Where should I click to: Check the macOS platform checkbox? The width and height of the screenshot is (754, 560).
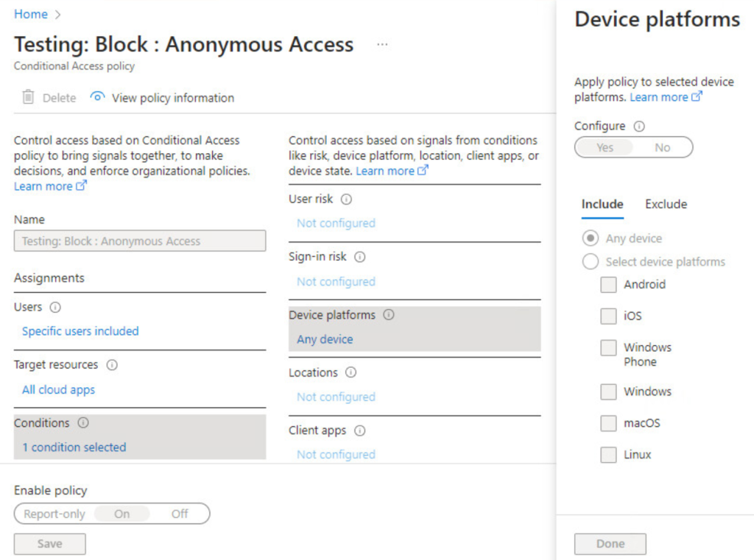[x=608, y=424]
